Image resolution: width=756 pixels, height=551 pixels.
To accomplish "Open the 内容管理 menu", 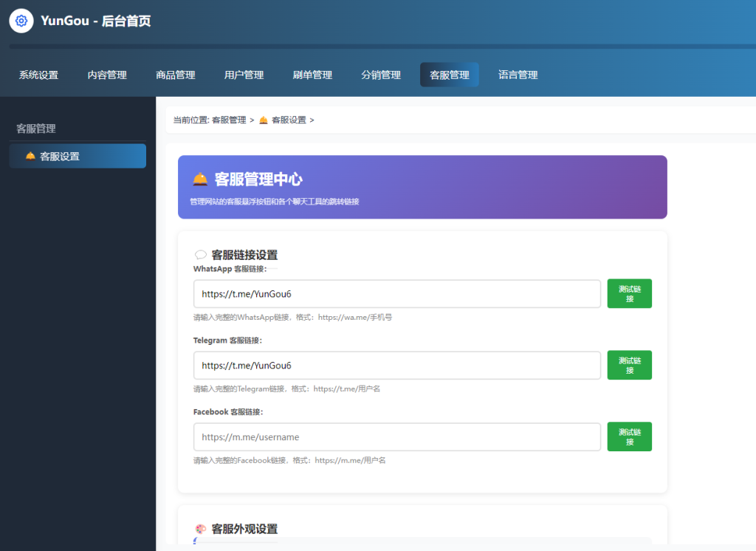I will pos(107,75).
